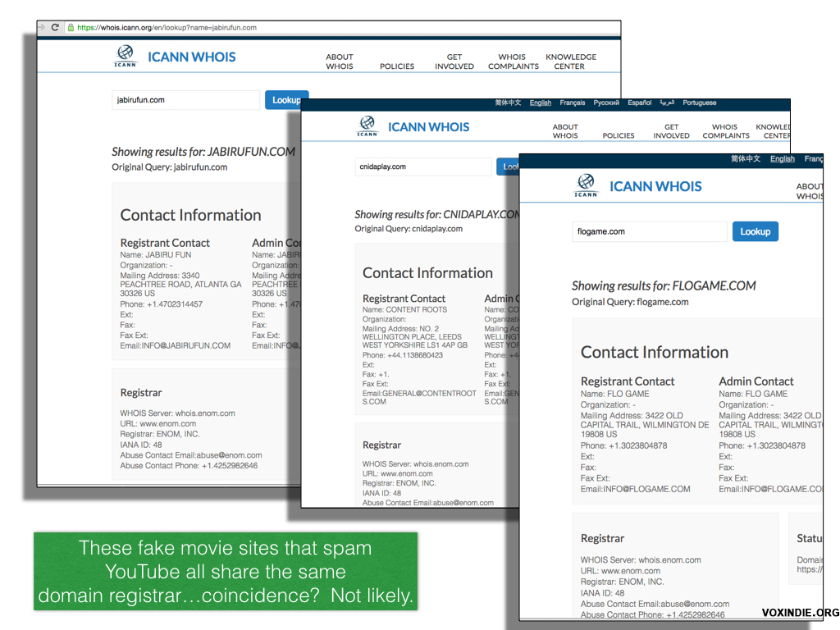Screen dimensions: 840x630
Task: Click 'Email:INFO@FLOGAME.COM' under Registrant Contact
Action: click(x=636, y=490)
